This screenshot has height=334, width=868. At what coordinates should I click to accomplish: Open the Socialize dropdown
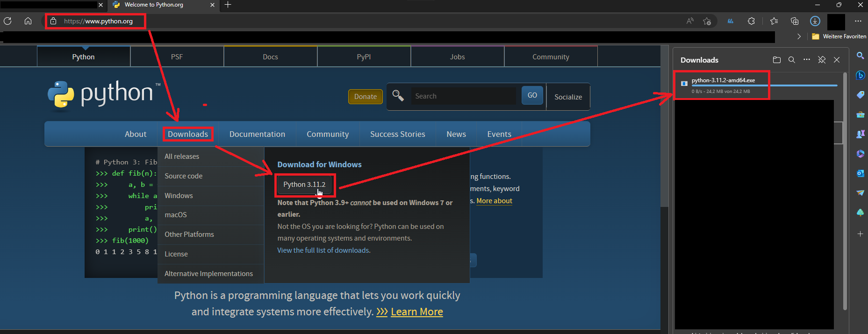coord(568,97)
